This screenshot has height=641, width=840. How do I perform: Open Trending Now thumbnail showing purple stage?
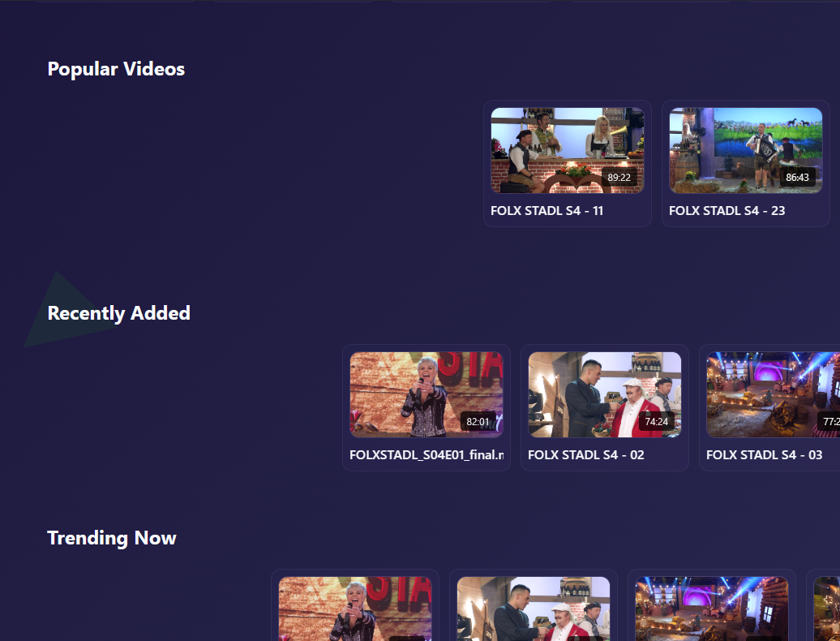pyautogui.click(x=712, y=609)
